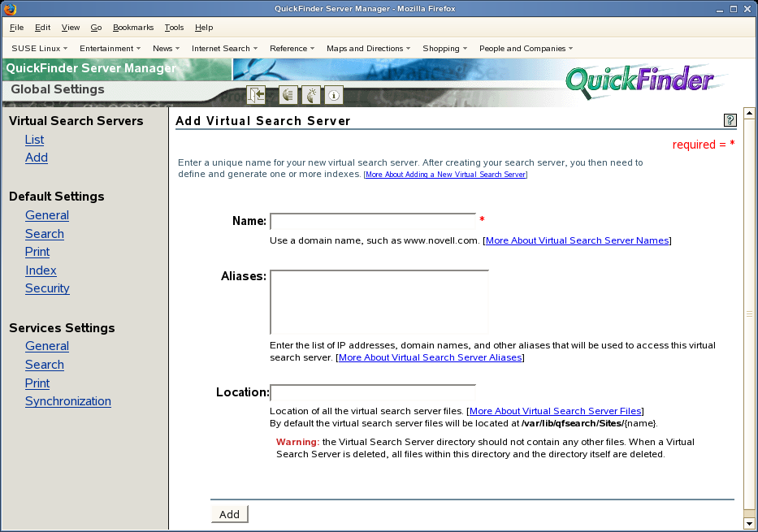Open Default Settings General link
The width and height of the screenshot is (758, 532).
pos(47,215)
